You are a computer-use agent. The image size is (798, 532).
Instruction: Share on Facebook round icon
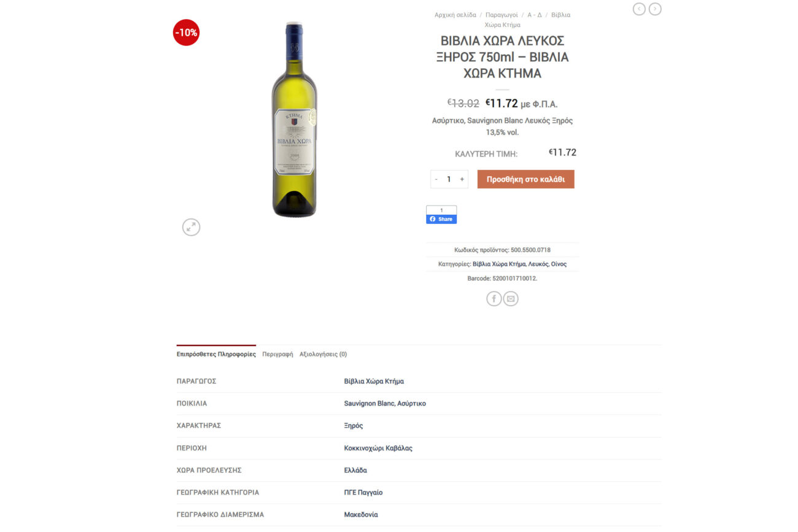coord(494,299)
